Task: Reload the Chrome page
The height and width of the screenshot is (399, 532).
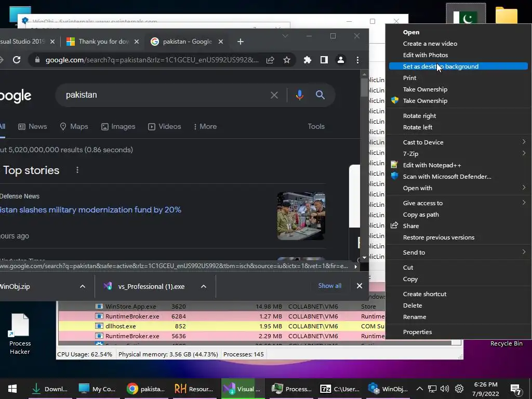Action: (17, 60)
